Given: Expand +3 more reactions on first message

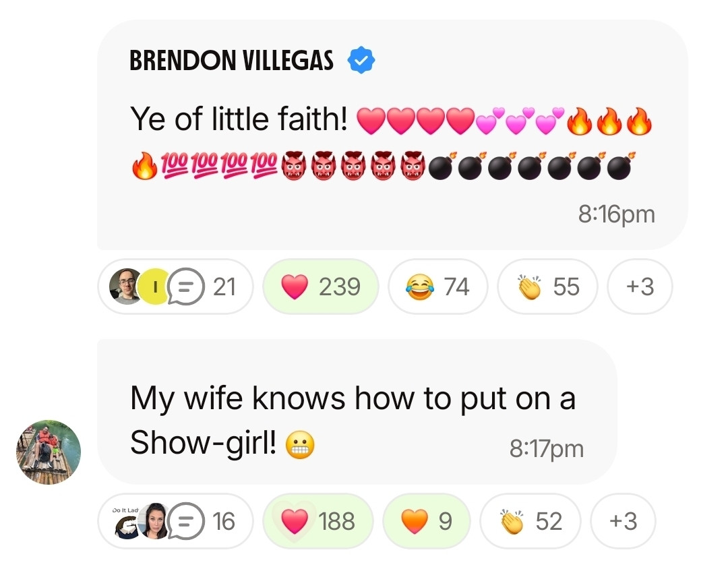Looking at the screenshot, I should [x=640, y=286].
